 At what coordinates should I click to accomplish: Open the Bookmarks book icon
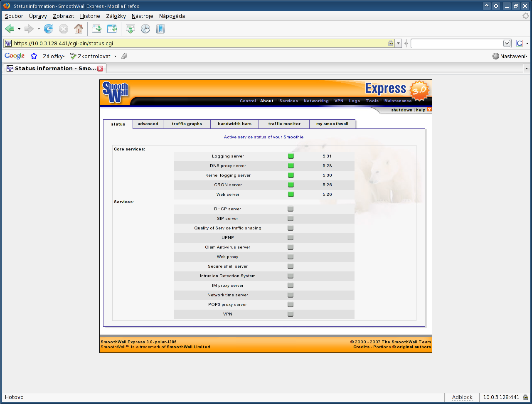[160, 29]
